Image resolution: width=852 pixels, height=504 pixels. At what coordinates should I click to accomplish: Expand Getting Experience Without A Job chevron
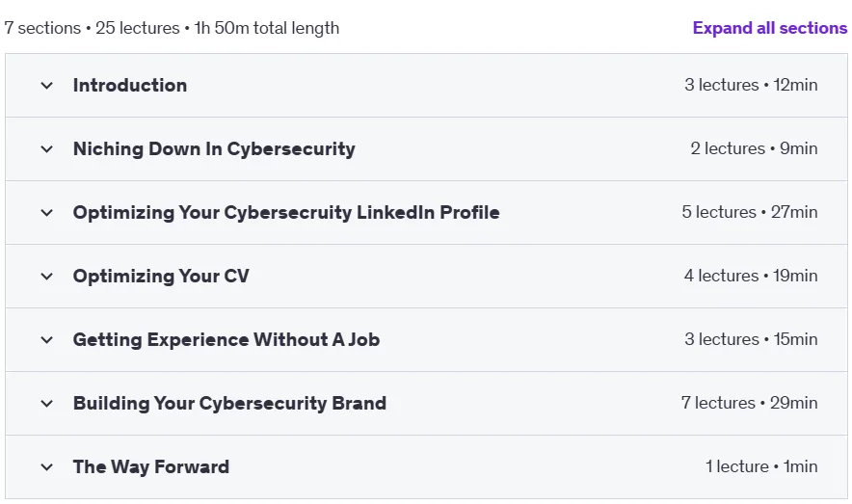coord(46,339)
